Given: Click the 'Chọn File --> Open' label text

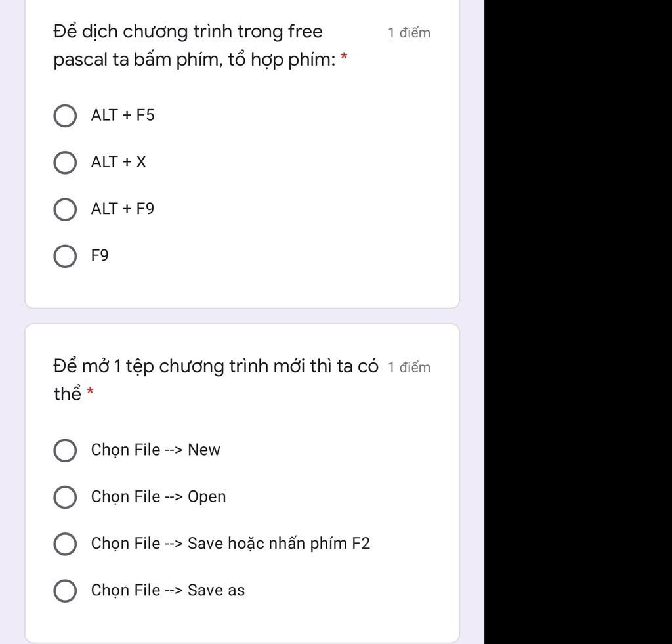Looking at the screenshot, I should click(159, 496).
